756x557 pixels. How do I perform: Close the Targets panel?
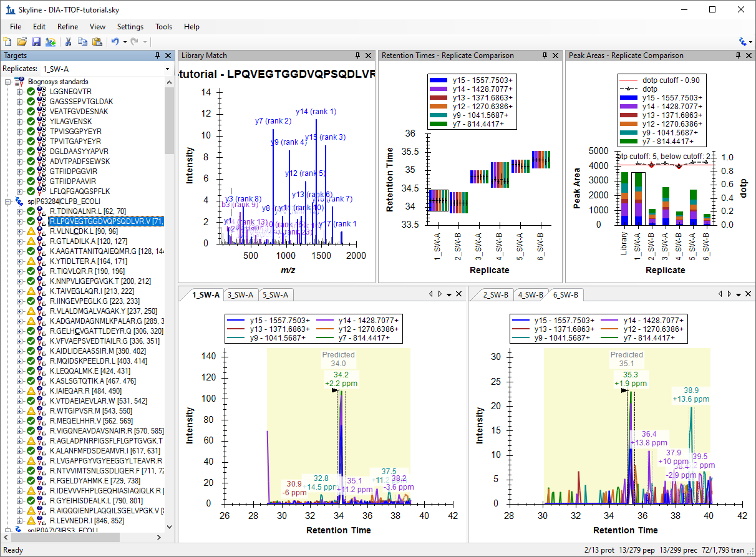168,56
